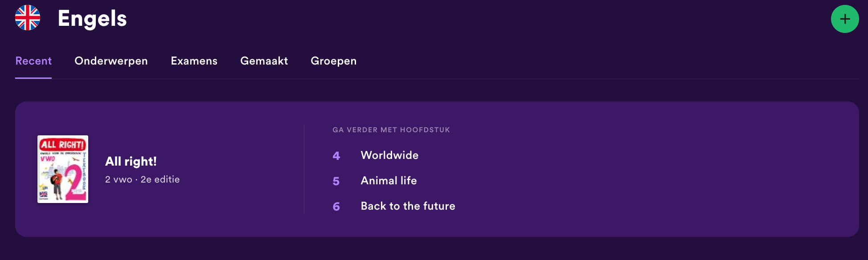Select the Recent tab
This screenshot has width=868, height=260.
(x=33, y=61)
